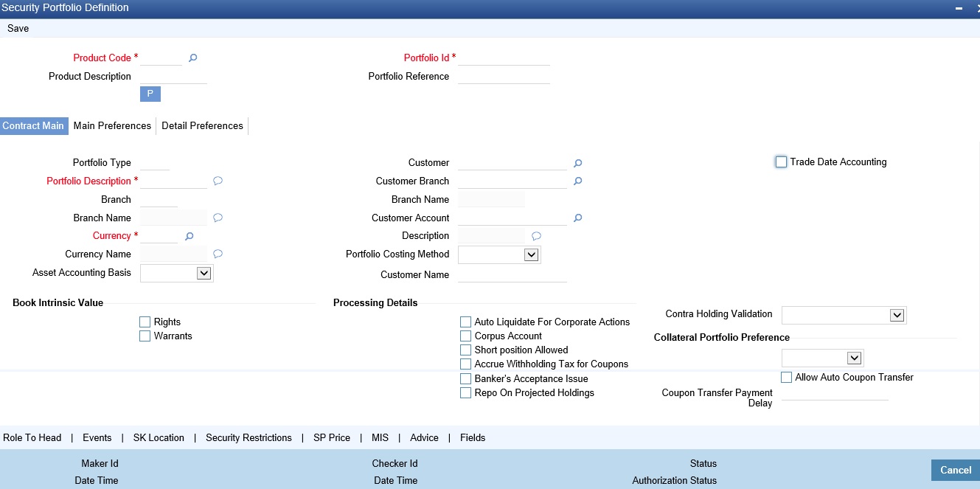980x489 pixels.
Task: Focus the Portfolio Reference field
Action: 504,77
